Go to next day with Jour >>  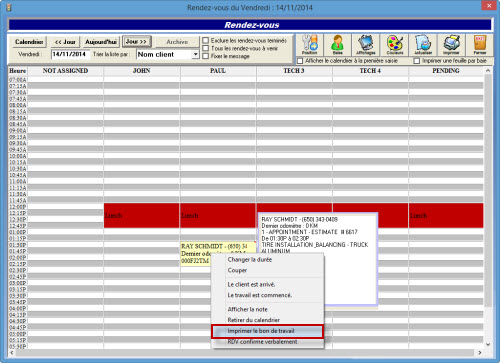point(136,42)
